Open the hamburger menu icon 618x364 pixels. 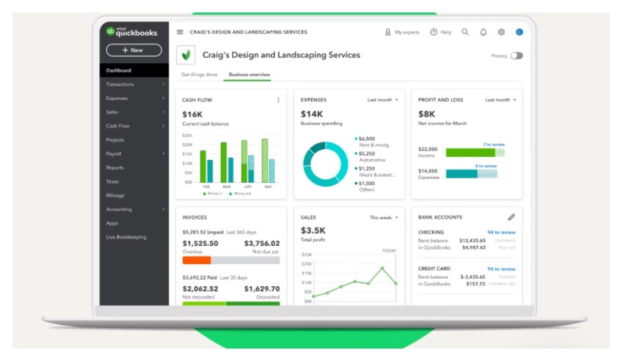click(x=180, y=32)
